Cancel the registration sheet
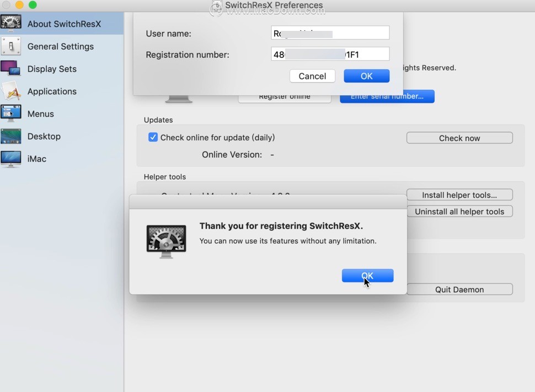 [312, 76]
